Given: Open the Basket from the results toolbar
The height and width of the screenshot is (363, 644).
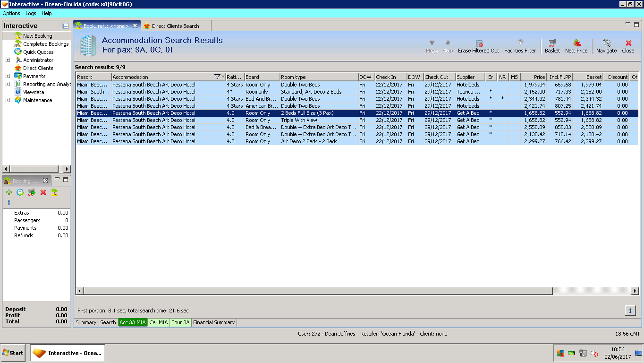Looking at the screenshot, I should [552, 46].
